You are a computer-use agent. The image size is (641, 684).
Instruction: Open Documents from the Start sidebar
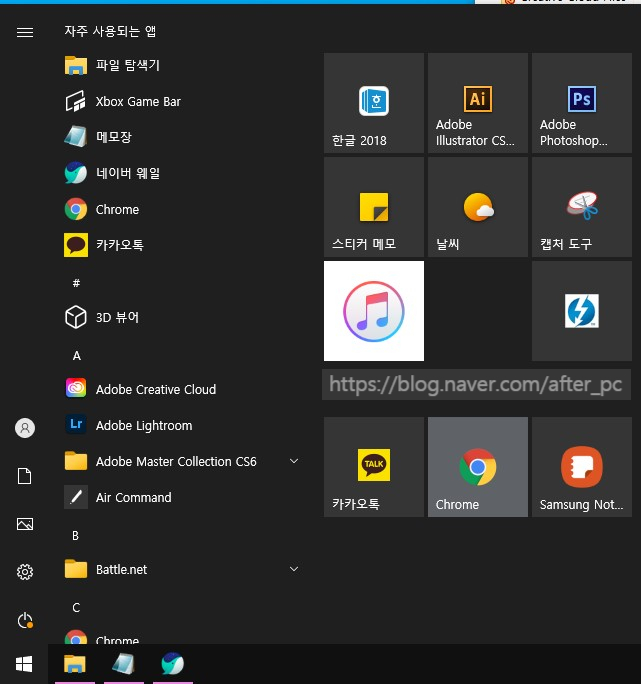[x=25, y=476]
